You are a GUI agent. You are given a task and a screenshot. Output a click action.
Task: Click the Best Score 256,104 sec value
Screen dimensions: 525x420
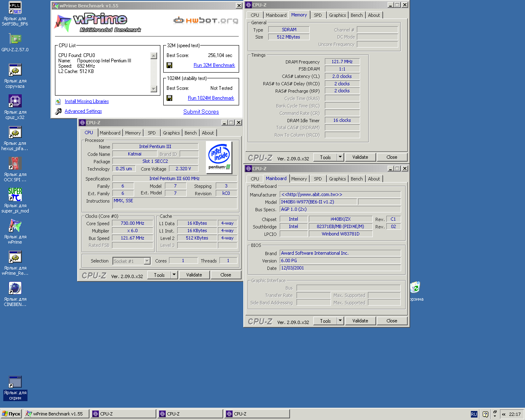[220, 55]
